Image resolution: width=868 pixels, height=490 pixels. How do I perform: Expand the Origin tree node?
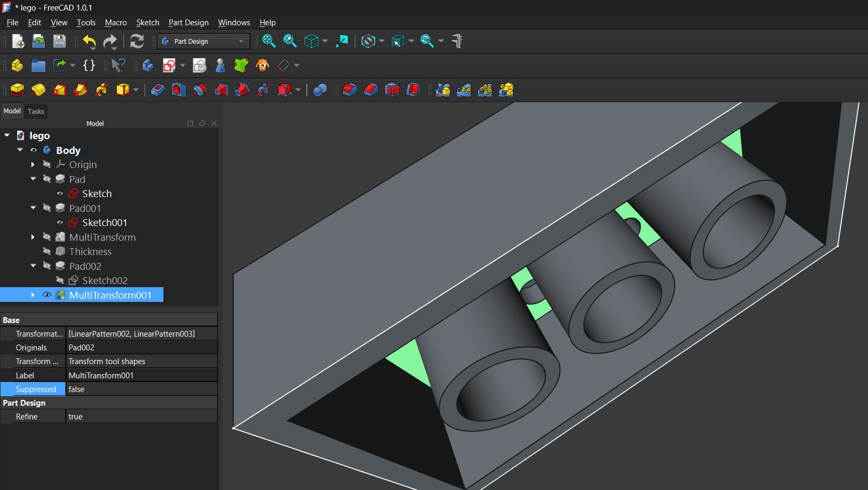click(x=33, y=164)
